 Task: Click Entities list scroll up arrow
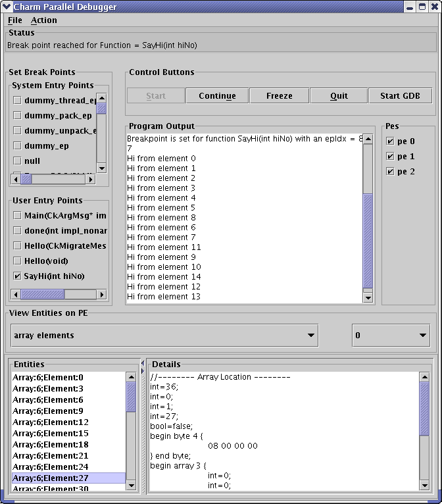point(131,377)
